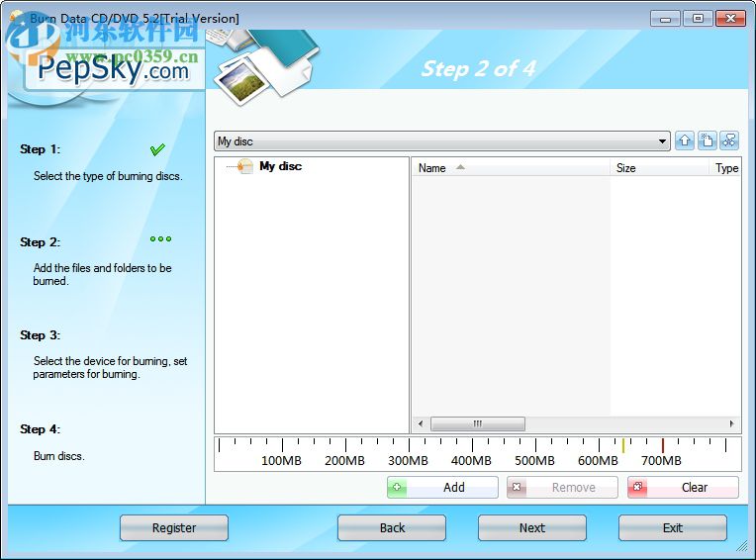756x560 pixels.
Task: Sort the file list by Size column
Action: click(660, 168)
